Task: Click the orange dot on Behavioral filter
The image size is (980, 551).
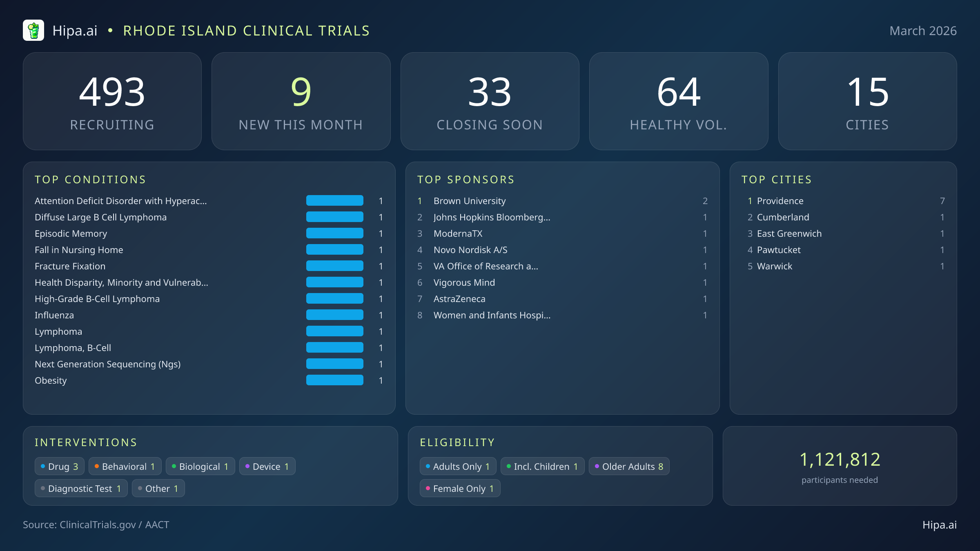Action: (97, 466)
